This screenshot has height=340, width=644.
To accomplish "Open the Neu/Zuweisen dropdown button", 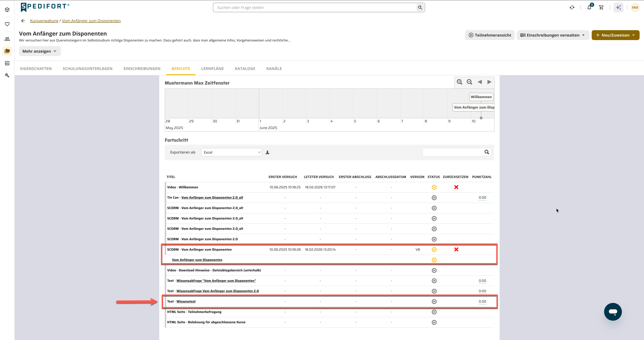I will [615, 35].
